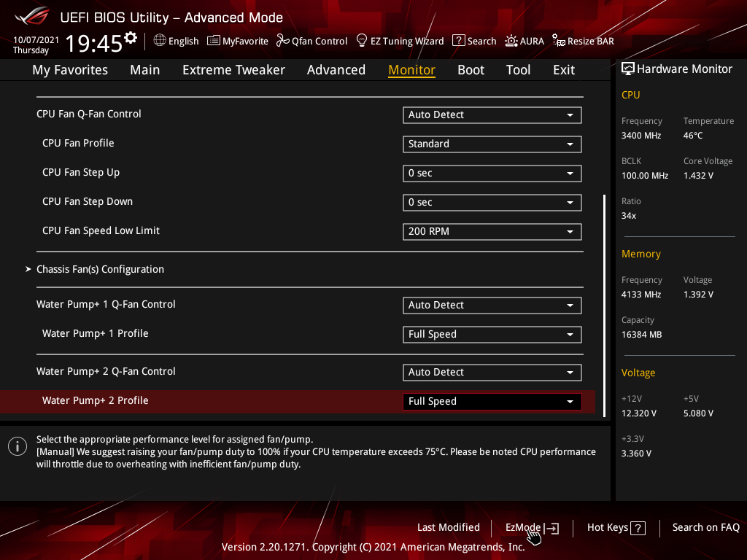
Task: Click the globe language icon
Action: click(160, 41)
